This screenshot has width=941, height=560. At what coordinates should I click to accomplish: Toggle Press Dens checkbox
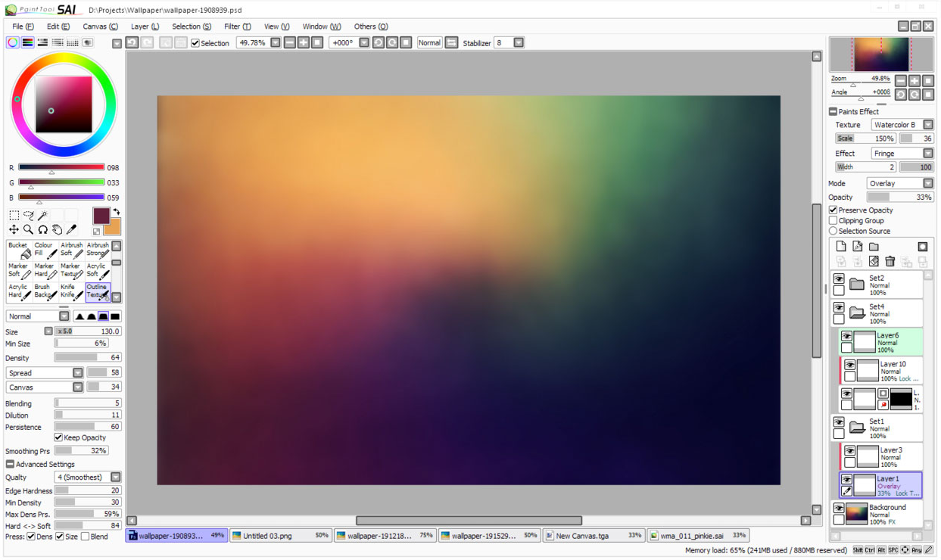[x=31, y=537]
